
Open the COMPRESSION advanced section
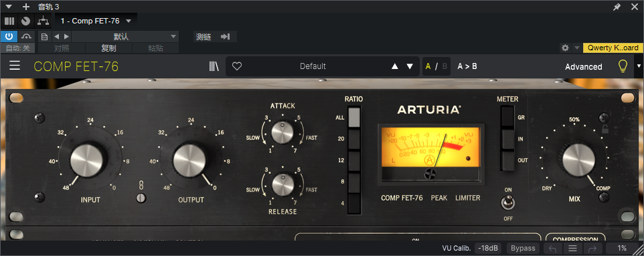coord(576,239)
